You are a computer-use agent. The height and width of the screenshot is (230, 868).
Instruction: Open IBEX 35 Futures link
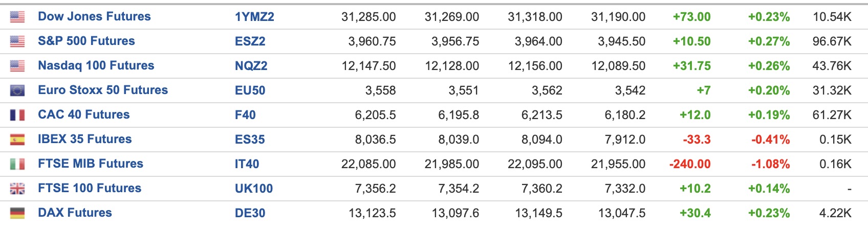click(x=85, y=139)
